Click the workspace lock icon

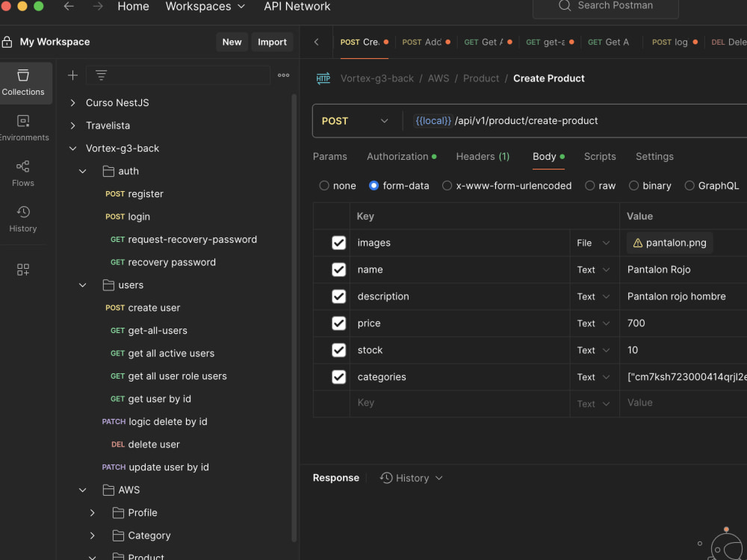click(7, 42)
